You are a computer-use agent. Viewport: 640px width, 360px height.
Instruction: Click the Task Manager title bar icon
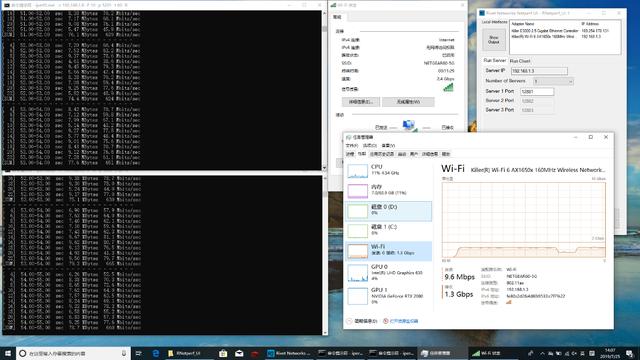coord(349,137)
